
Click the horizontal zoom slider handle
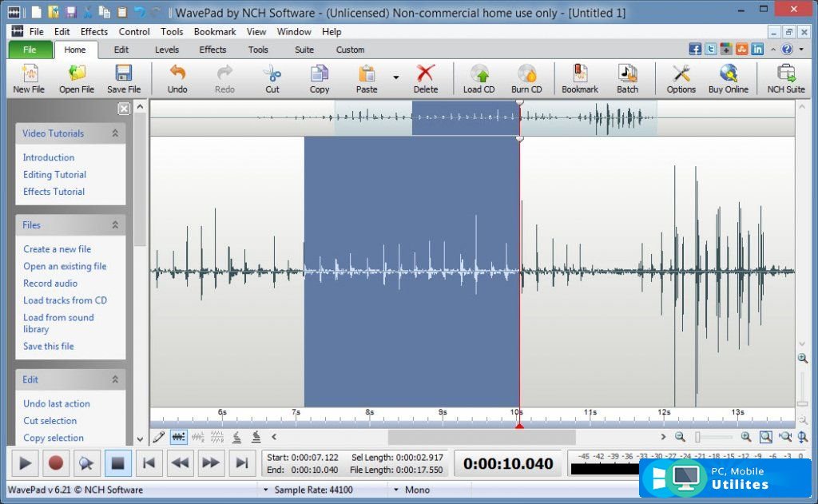pos(698,437)
